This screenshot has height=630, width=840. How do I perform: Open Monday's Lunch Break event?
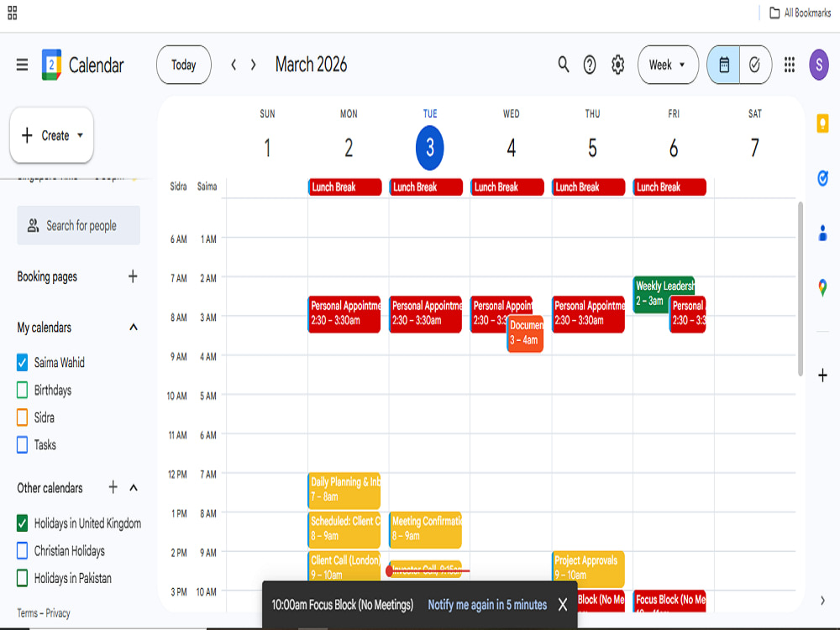[344, 187]
